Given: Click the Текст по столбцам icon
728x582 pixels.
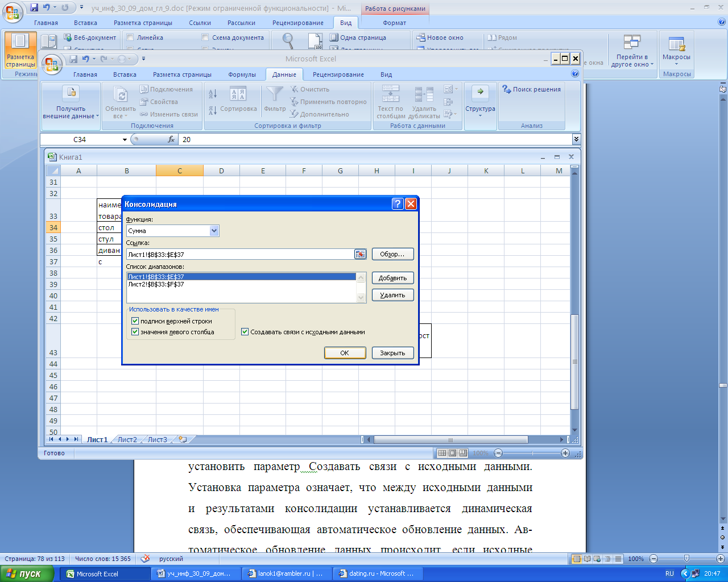Looking at the screenshot, I should coord(390,94).
